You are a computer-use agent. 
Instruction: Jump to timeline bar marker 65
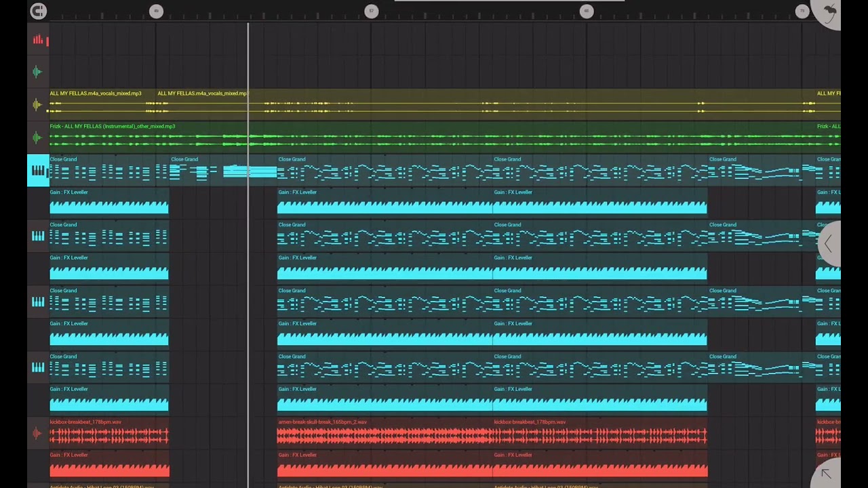coord(587,11)
